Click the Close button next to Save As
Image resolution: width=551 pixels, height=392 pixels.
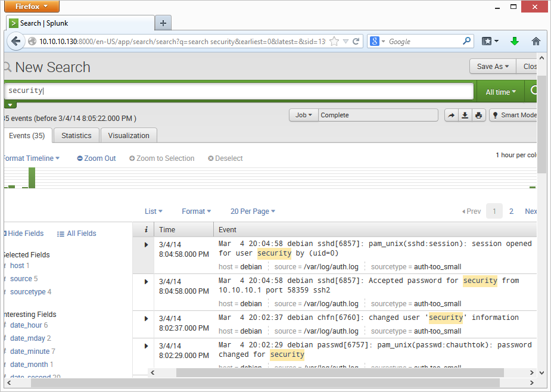(527, 67)
